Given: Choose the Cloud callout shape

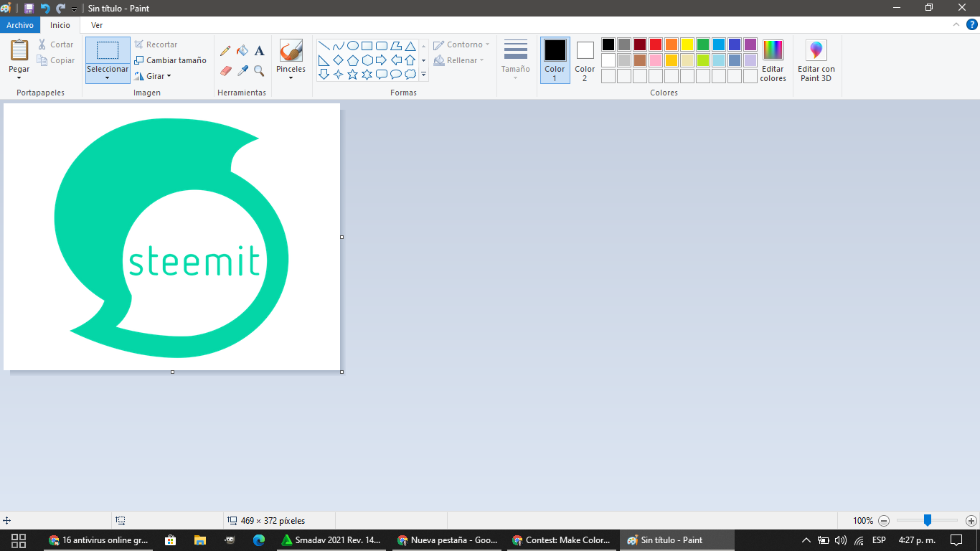Looking at the screenshot, I should 410,75.
